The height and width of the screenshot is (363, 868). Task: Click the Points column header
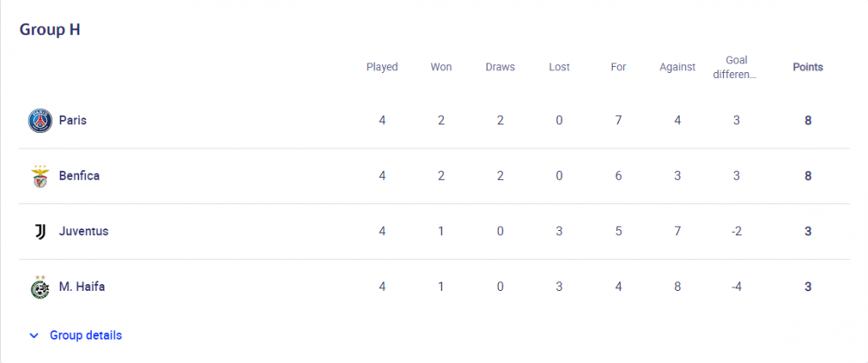point(808,67)
